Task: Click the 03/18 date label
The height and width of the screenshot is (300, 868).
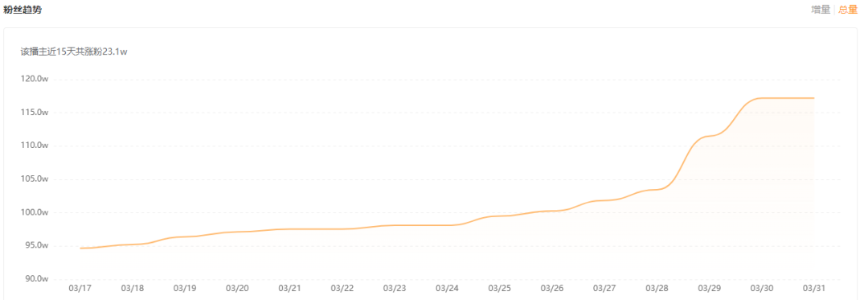Action: tap(133, 289)
